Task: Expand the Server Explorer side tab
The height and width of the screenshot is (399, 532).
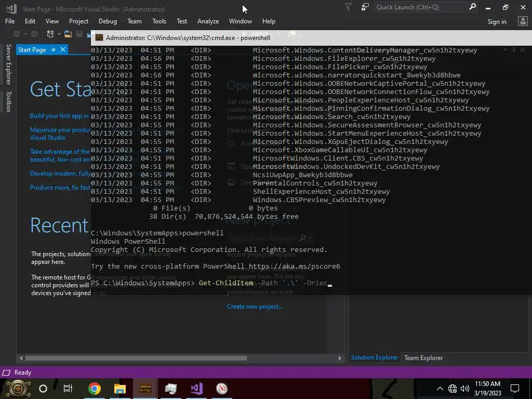Action: click(8, 64)
